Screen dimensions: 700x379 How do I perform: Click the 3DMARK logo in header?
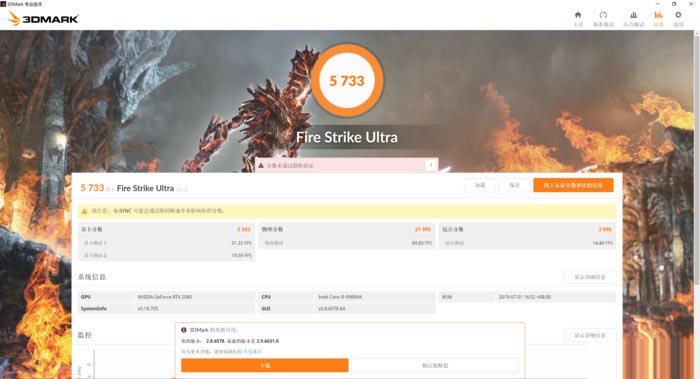point(44,19)
